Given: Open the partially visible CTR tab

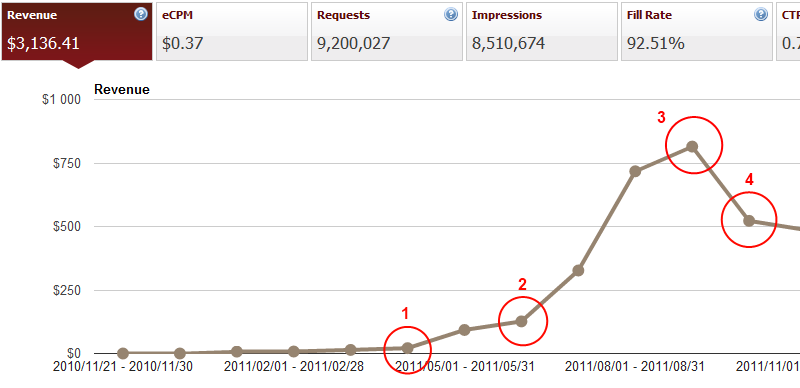Looking at the screenshot, I should click(788, 32).
